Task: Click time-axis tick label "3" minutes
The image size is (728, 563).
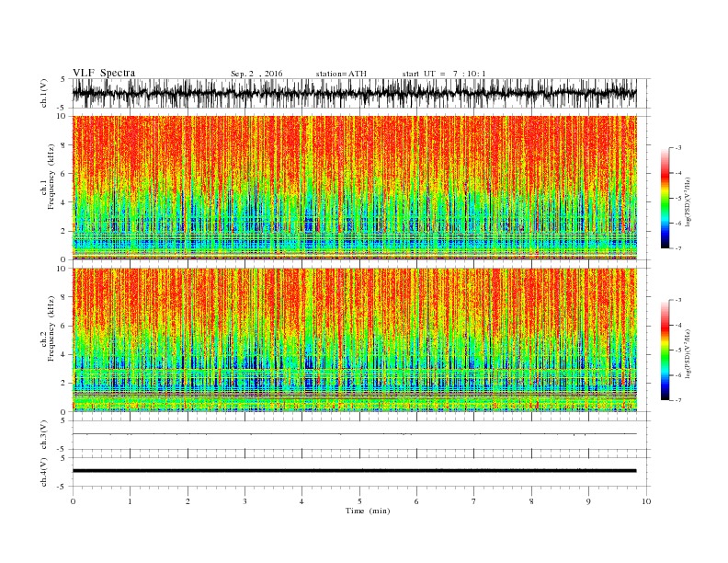Action: click(245, 501)
